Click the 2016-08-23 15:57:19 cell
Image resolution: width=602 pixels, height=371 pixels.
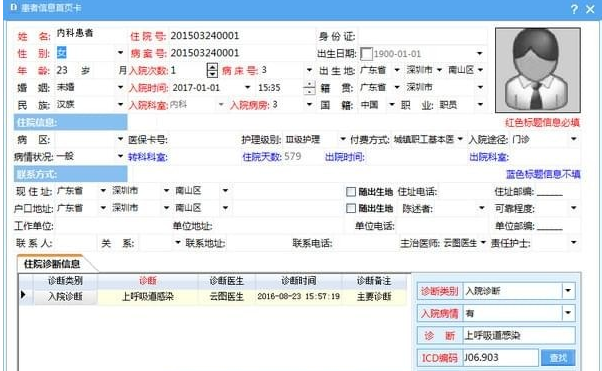299,296
